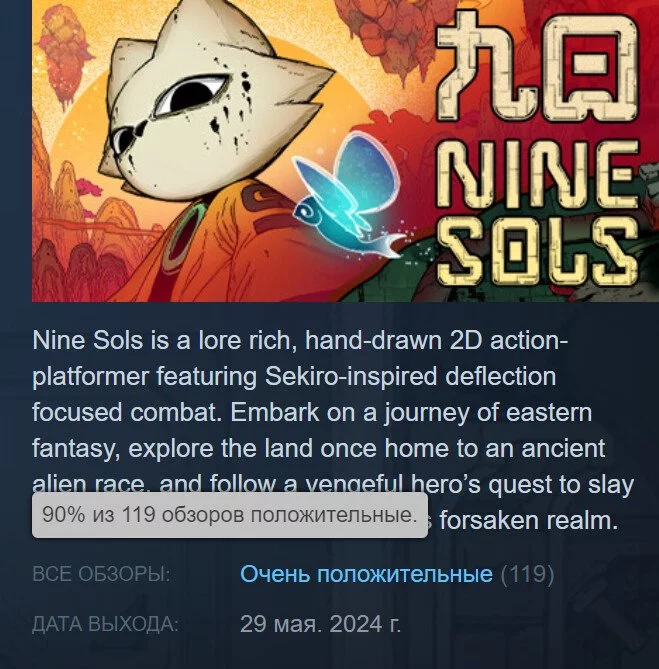Click the blue butterfly in the artwork
Viewport: 659px width, 669px height.
tap(350, 196)
